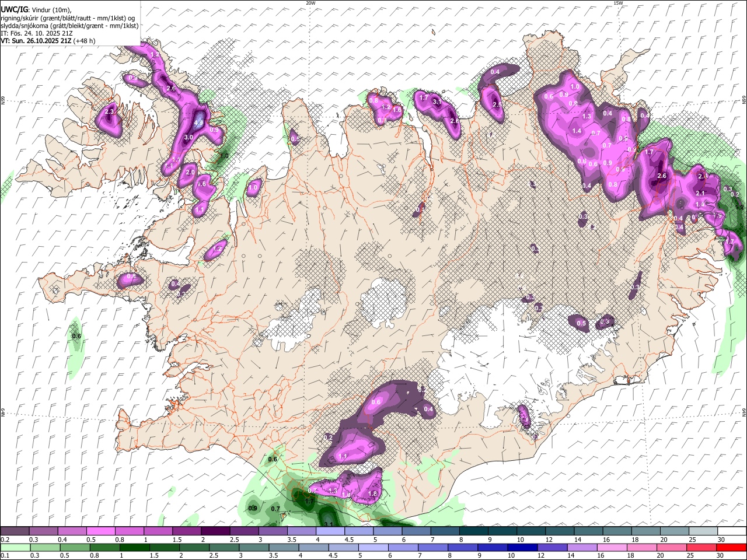This screenshot has width=747, height=560.
Task: Select the 0.5 swatch in the lower rain legend row
Action: coord(75,548)
